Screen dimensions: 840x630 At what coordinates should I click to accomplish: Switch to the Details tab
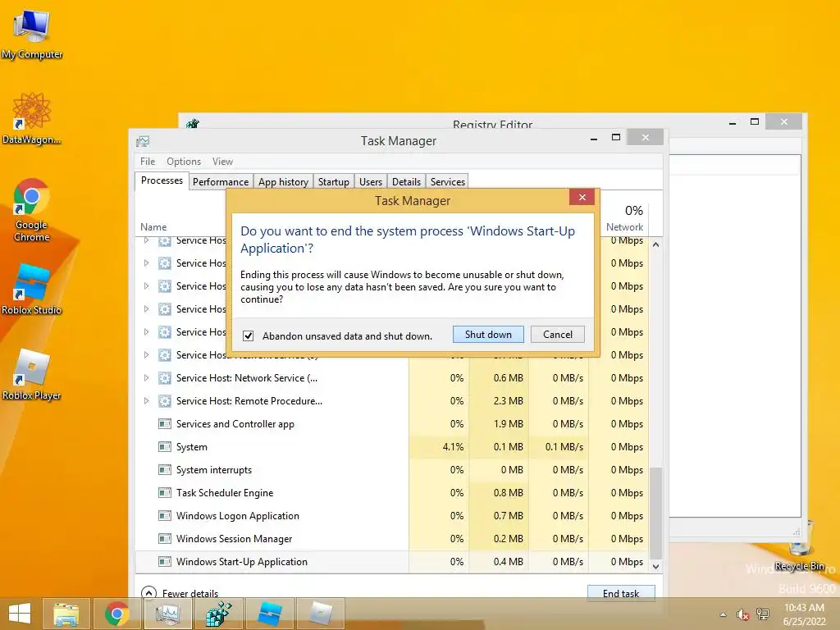(406, 181)
